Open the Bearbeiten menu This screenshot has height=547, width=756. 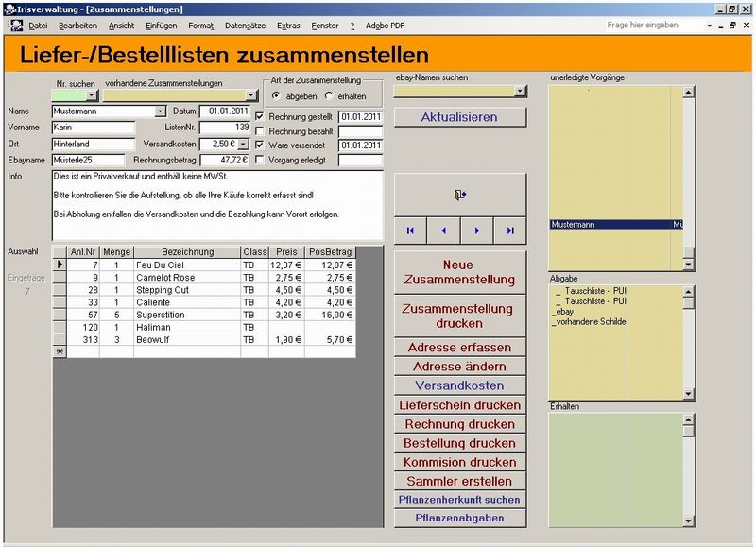(77, 26)
